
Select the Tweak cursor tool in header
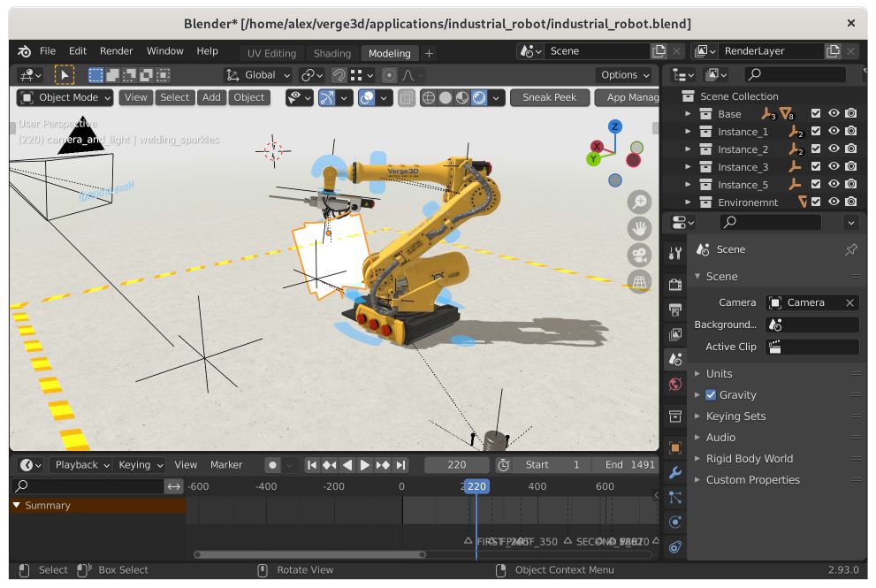[x=65, y=75]
